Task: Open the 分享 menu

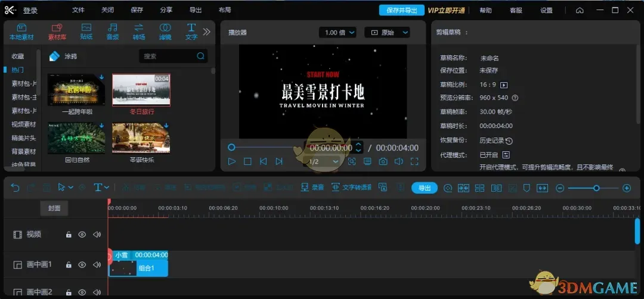Action: 166,10
